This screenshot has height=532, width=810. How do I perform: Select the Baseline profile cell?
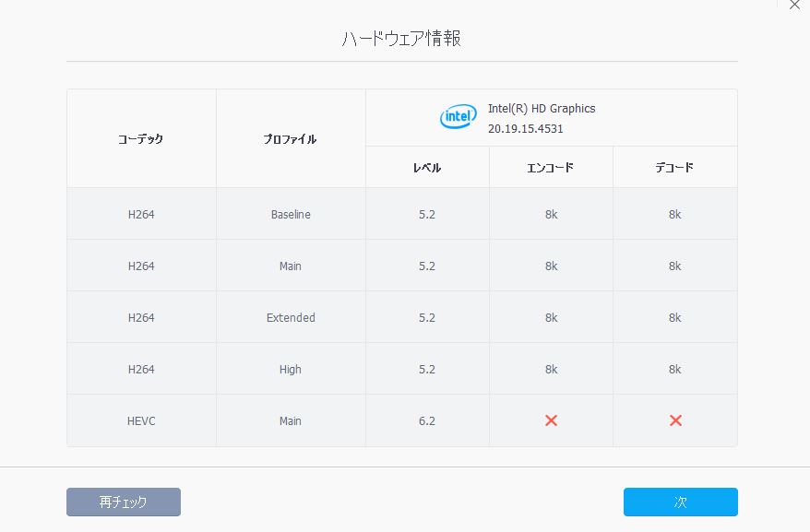click(x=291, y=214)
